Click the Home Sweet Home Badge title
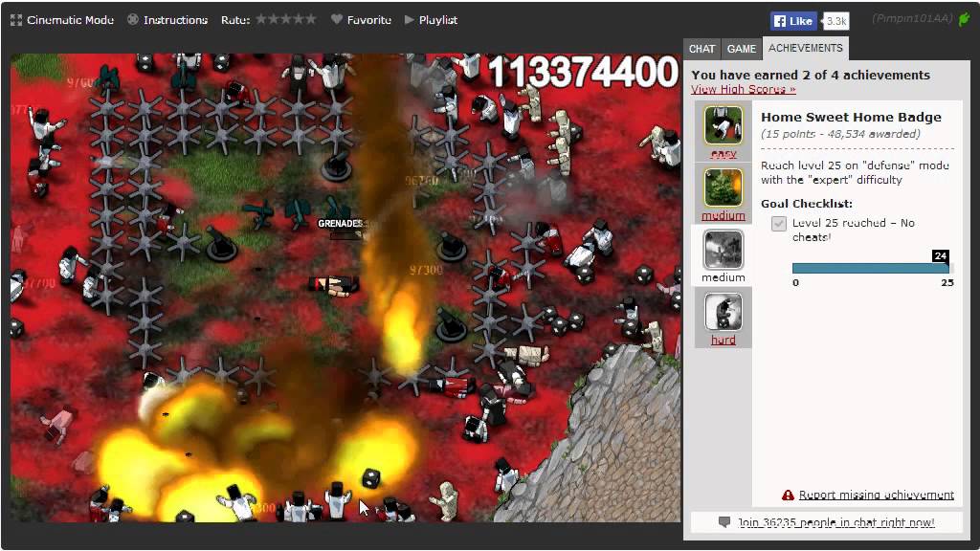The image size is (980, 551). point(851,117)
